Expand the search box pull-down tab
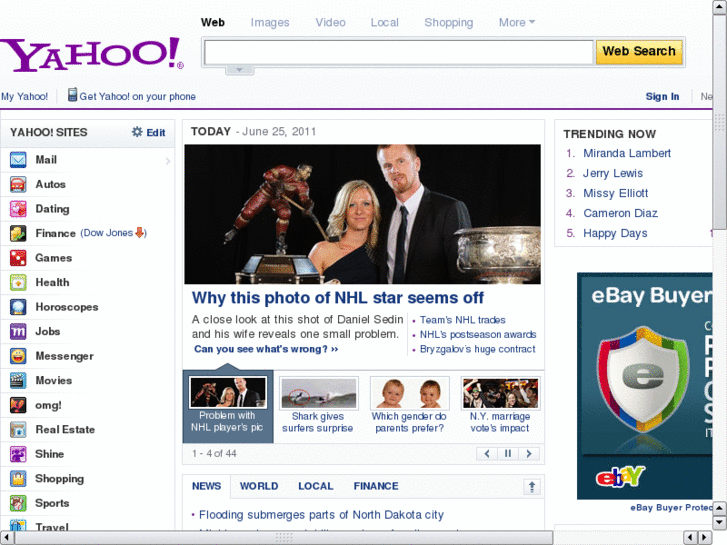Screen dimensions: 727x545 coord(240,70)
